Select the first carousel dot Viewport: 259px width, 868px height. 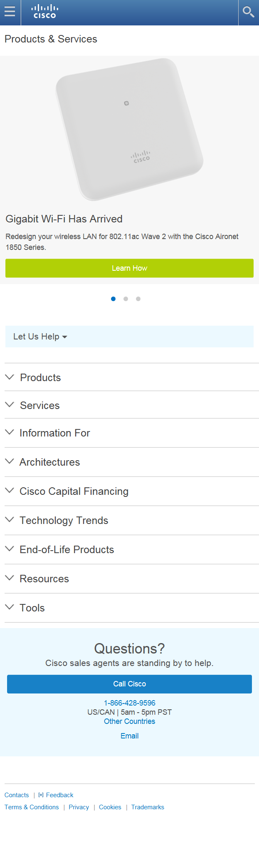(113, 299)
